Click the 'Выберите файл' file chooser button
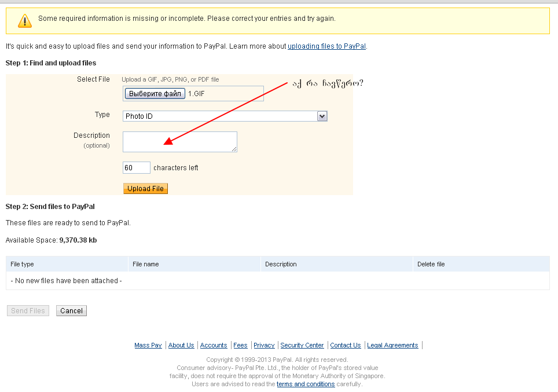The width and height of the screenshot is (558, 392). 155,94
